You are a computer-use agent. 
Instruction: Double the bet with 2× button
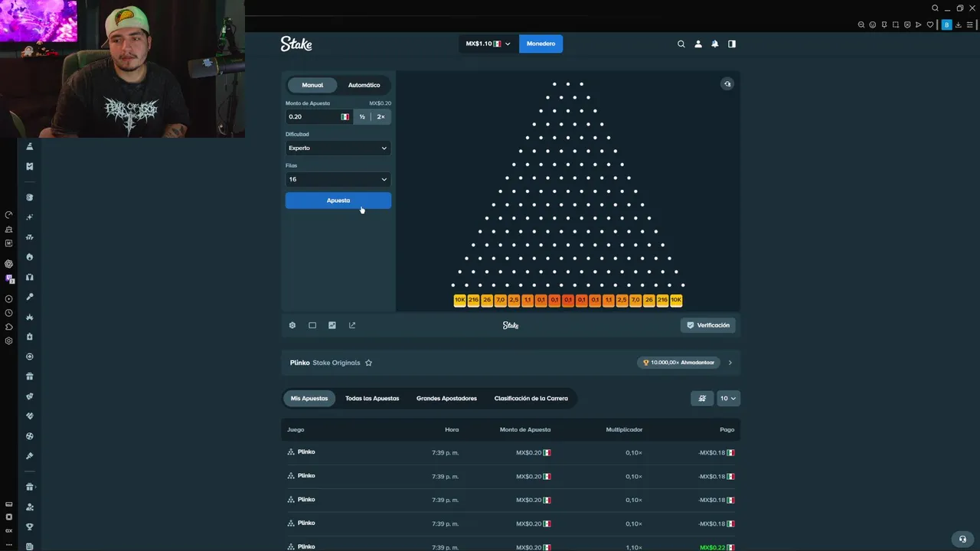(381, 116)
